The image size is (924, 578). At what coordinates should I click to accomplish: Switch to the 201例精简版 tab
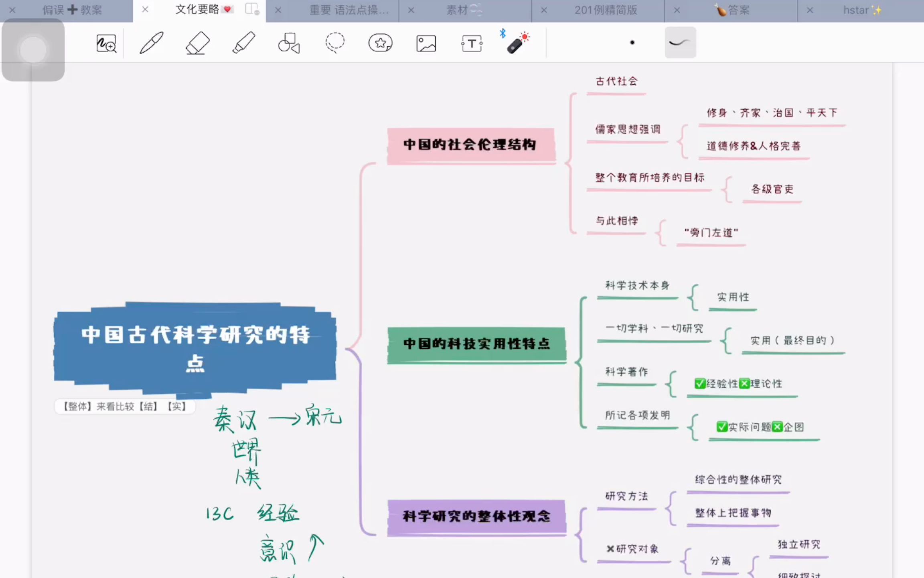point(606,10)
